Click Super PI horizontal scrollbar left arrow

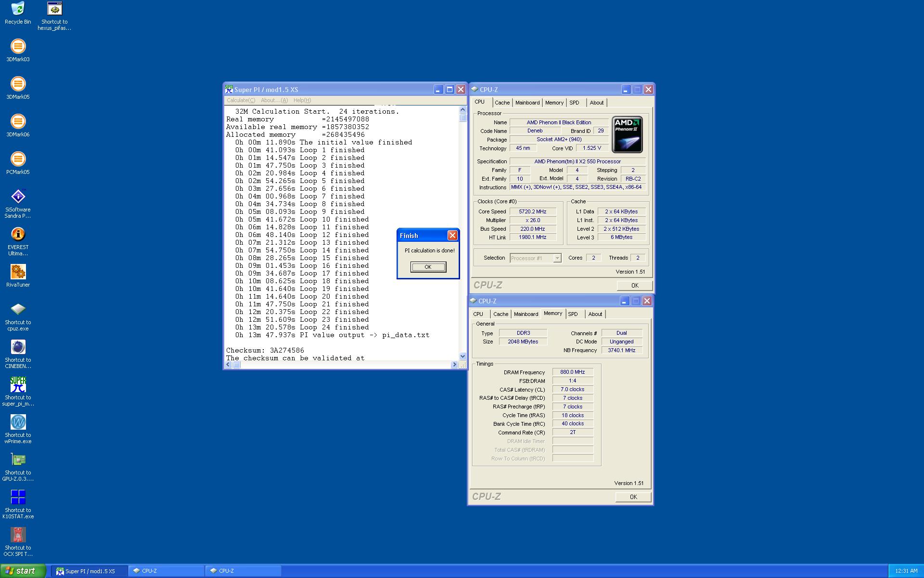click(229, 365)
